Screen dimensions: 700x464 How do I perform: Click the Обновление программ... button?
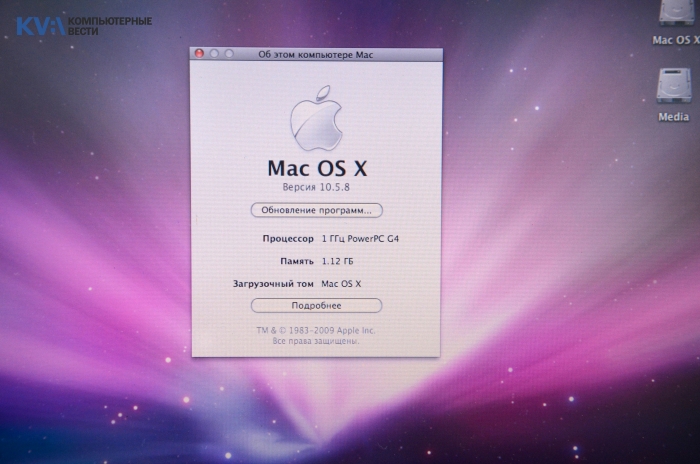click(x=317, y=210)
